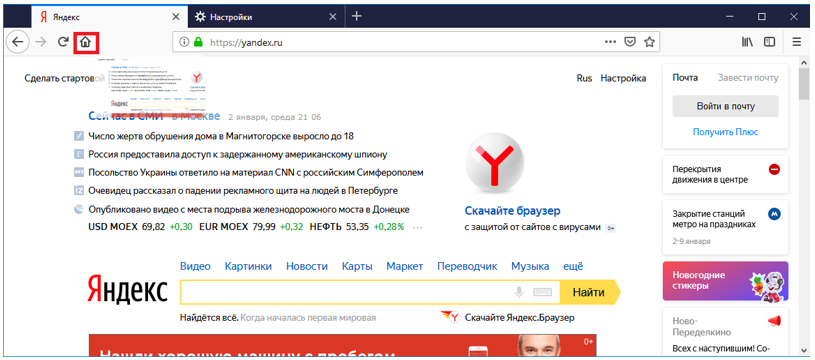815x360 pixels.
Task: Open a new tab with plus button
Action: [x=356, y=16]
